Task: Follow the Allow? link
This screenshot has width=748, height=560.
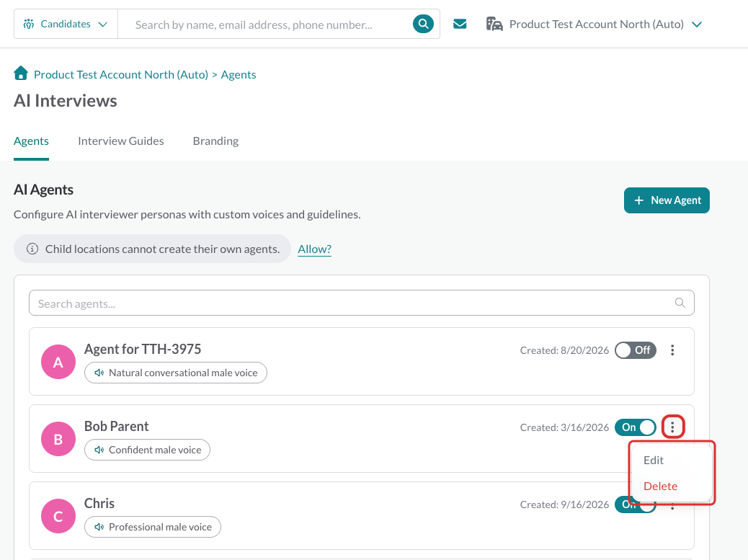Action: 315,249
